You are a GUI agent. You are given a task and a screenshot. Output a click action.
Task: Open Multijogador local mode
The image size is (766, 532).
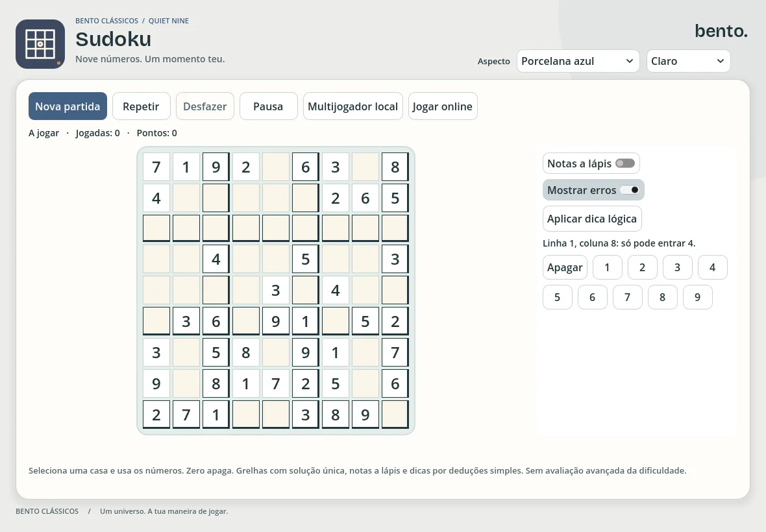(x=352, y=106)
